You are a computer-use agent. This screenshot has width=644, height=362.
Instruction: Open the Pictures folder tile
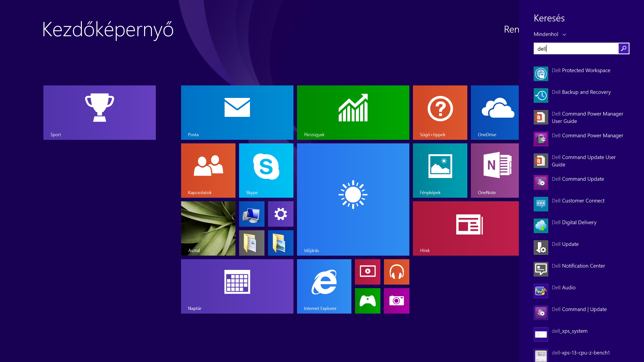coord(281,243)
